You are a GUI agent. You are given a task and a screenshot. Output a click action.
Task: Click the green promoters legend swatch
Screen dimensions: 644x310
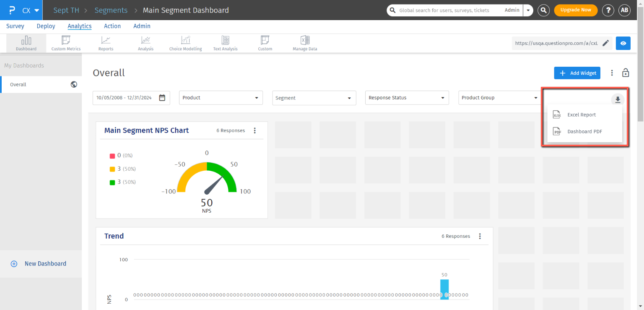[112, 182]
